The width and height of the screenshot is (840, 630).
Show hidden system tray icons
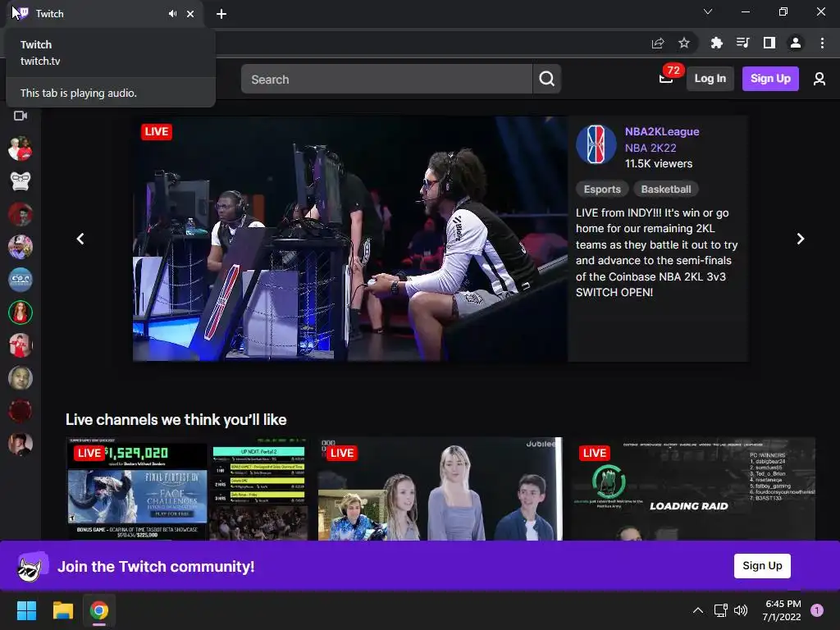click(698, 610)
